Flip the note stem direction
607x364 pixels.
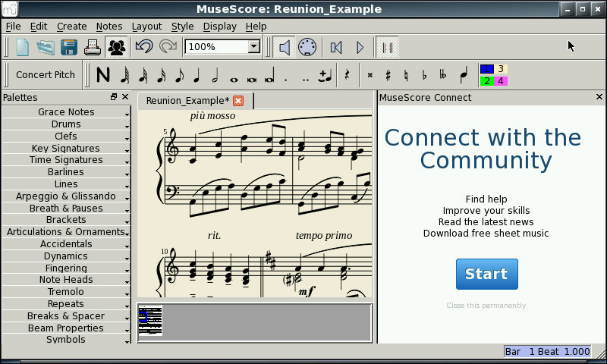tap(464, 74)
